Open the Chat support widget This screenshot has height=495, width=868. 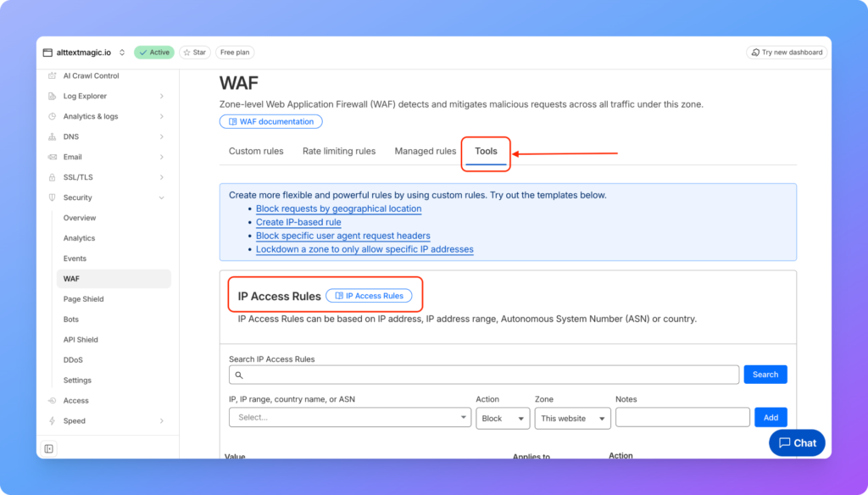tap(797, 442)
